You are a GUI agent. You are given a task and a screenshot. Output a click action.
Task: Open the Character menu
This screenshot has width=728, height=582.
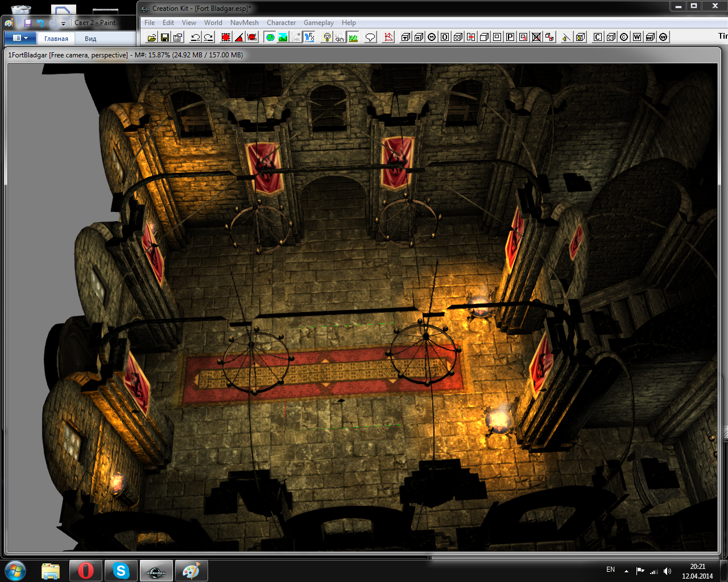click(281, 23)
